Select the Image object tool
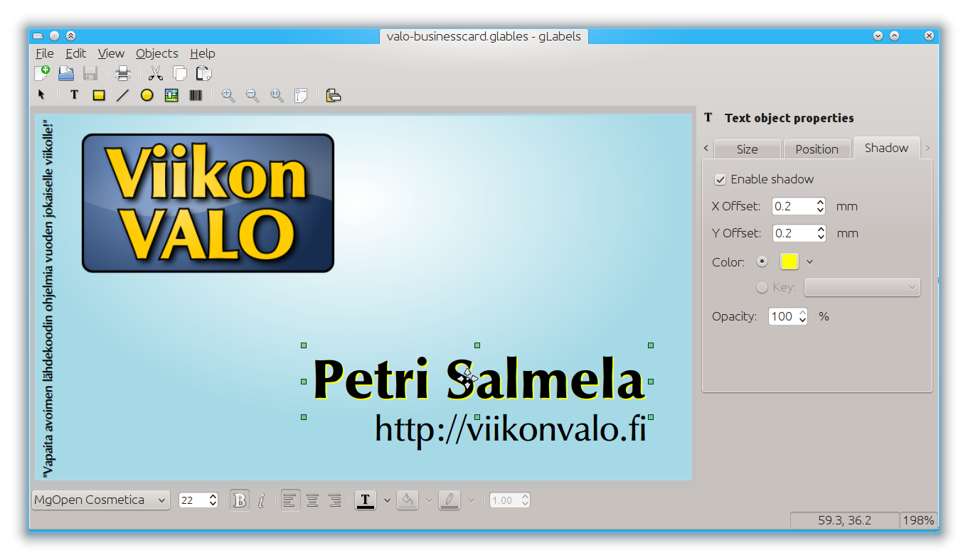 tap(171, 95)
